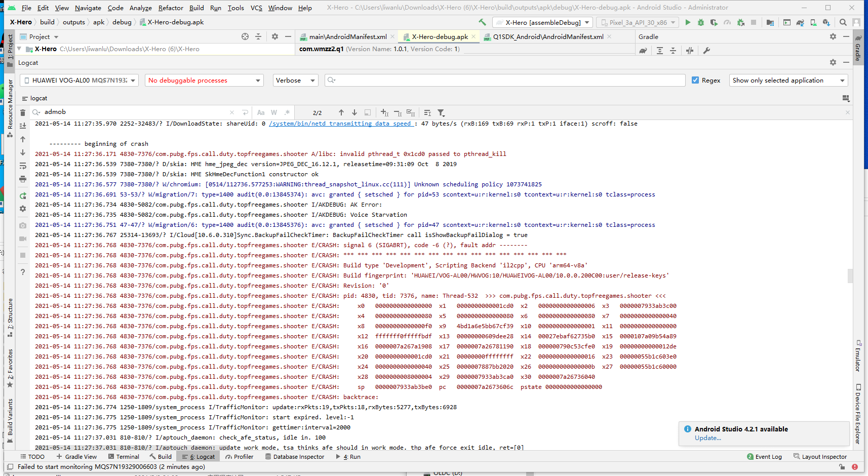Expand all in Gradle panel

(660, 50)
